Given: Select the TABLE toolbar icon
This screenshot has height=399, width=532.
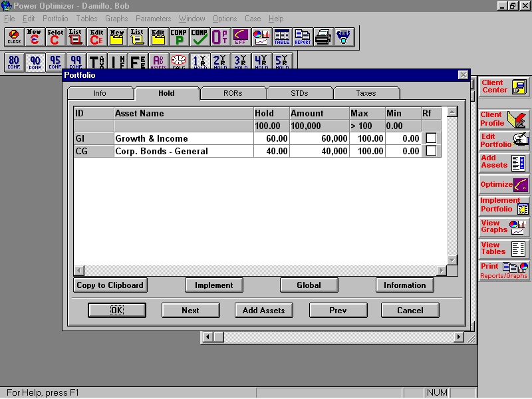Looking at the screenshot, I should [281, 38].
